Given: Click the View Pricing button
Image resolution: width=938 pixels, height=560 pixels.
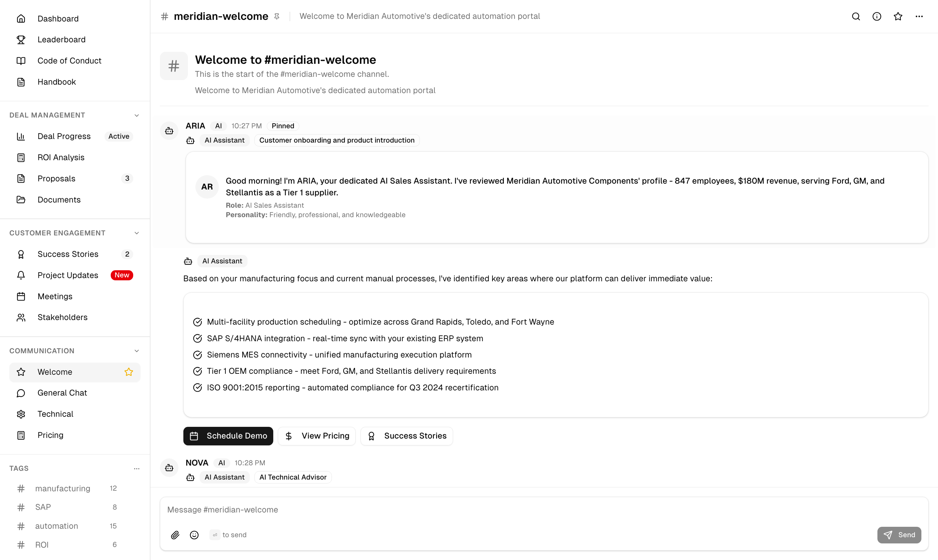Looking at the screenshot, I should coord(317,436).
